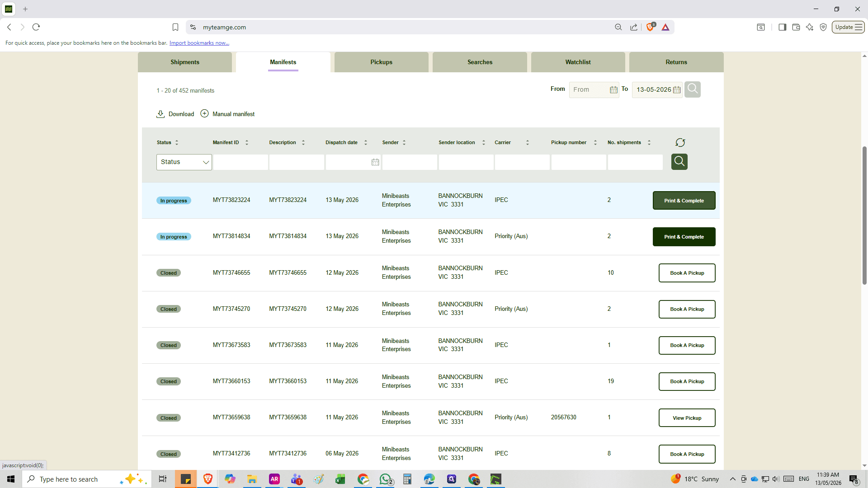Open the Calculator taskbar icon

pyautogui.click(x=407, y=479)
